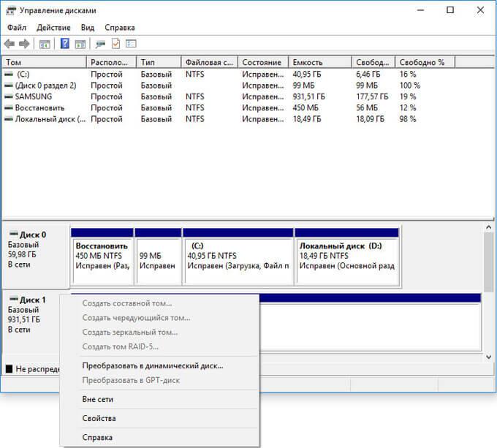Click the Файловая система column header
Screen dimensions: 497x448
pos(209,62)
